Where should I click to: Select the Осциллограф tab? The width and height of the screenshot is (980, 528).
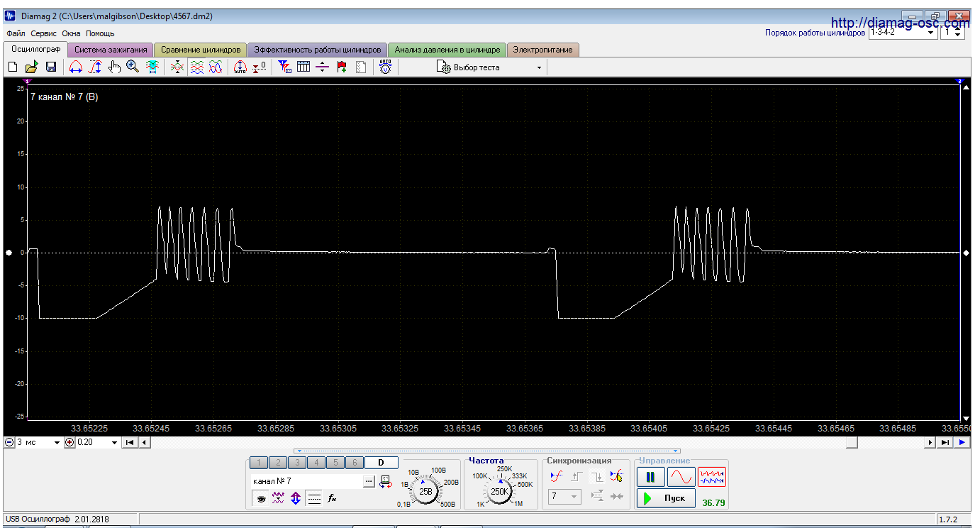pos(35,49)
